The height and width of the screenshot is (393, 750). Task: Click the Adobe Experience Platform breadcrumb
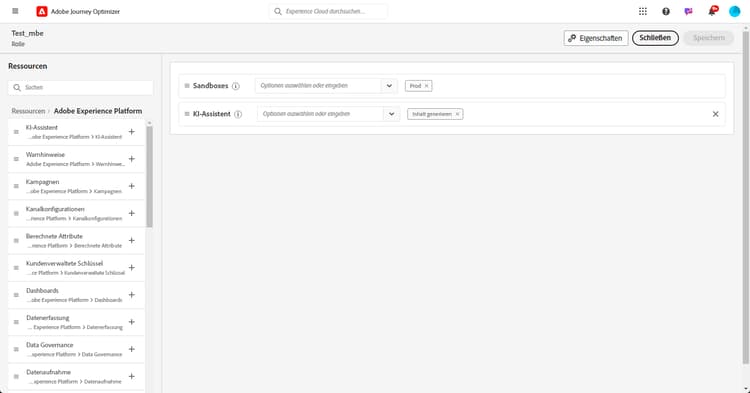pos(98,111)
